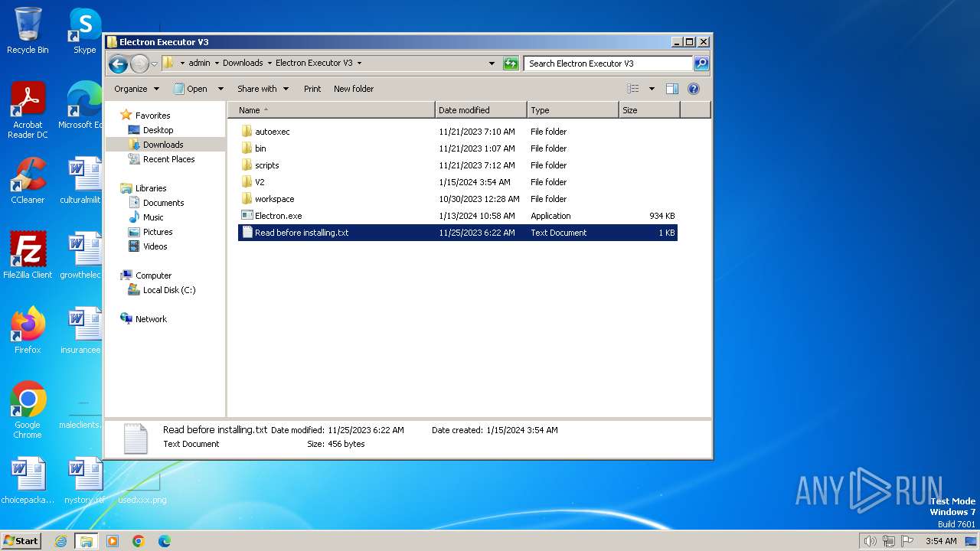Select the Acrobat Reader DC desktop icon
This screenshot has height=551, width=980.
[28, 110]
